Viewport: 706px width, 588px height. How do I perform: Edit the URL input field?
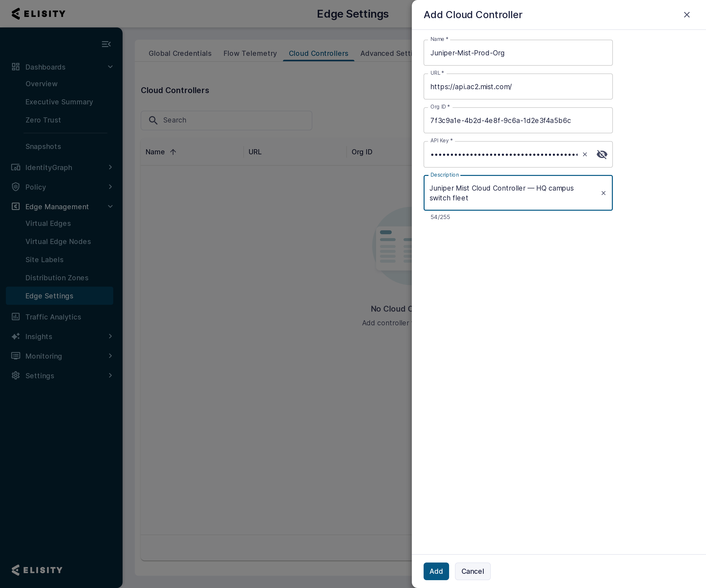518,87
